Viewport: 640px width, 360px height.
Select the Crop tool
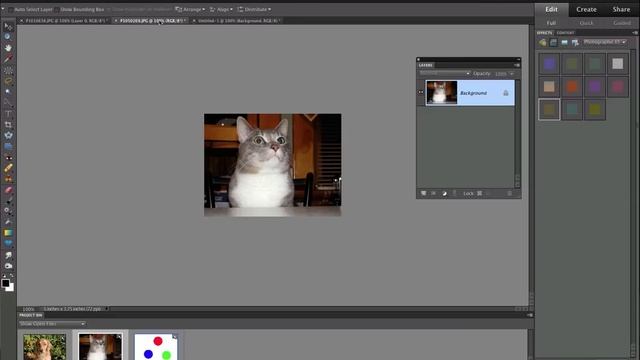(8, 124)
